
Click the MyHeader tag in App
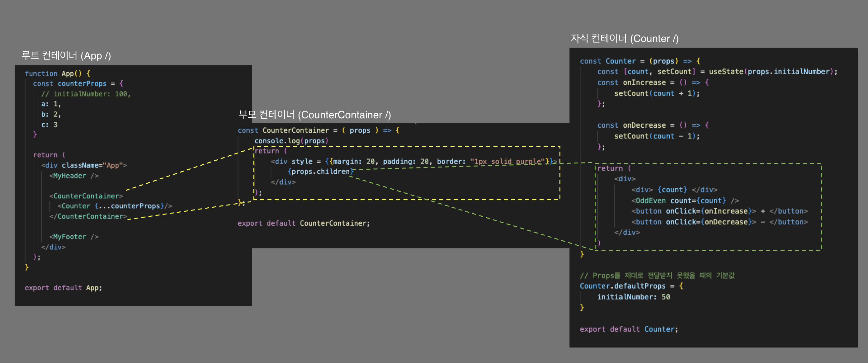(x=74, y=176)
